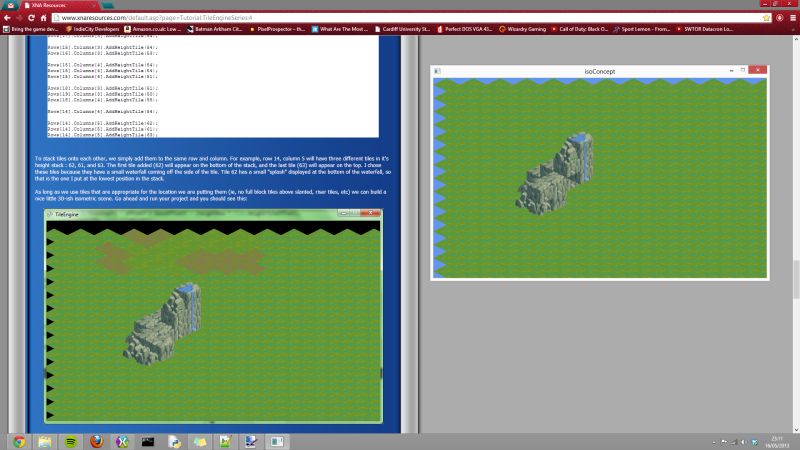The height and width of the screenshot is (450, 800).
Task: Go back in the browser
Action: click(x=7, y=18)
